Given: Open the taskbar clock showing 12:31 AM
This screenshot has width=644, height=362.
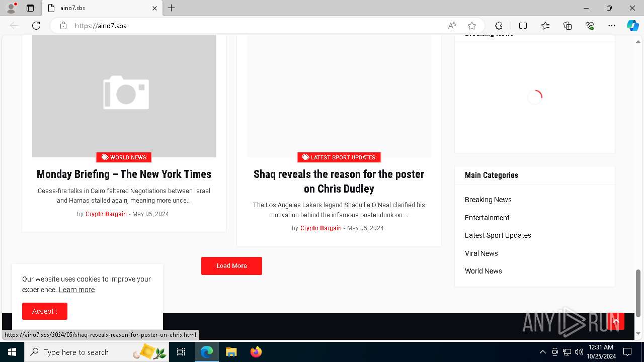Looking at the screenshot, I should tap(601, 352).
